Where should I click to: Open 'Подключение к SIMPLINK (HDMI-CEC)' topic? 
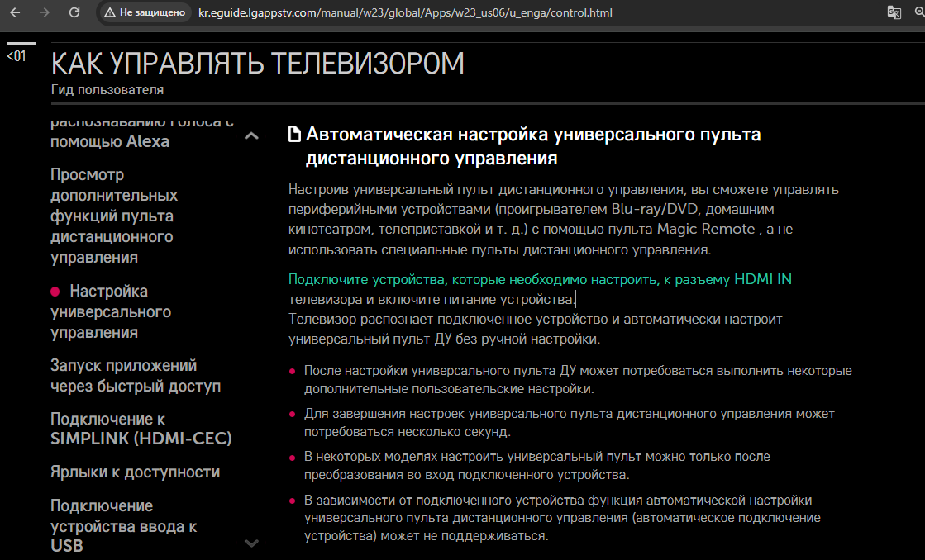point(141,428)
